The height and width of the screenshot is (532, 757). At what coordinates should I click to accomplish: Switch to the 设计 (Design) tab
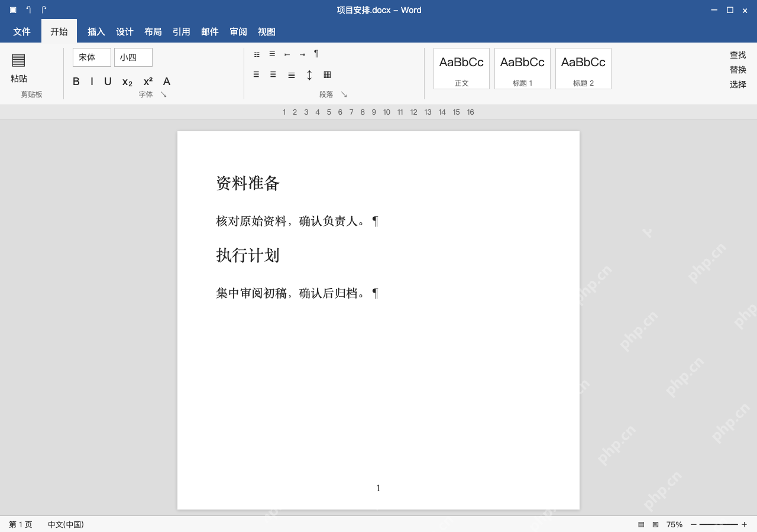[x=125, y=32]
